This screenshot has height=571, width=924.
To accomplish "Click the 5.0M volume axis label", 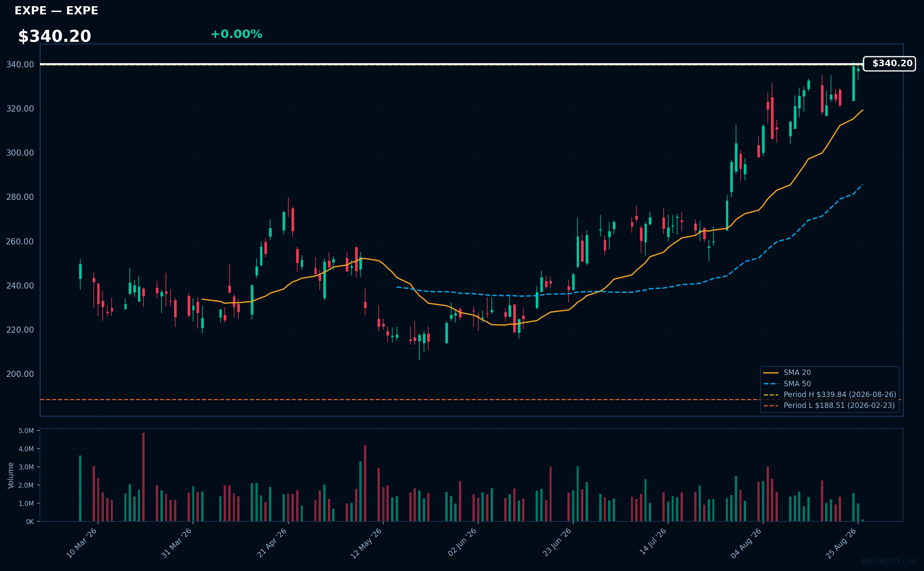I will [x=26, y=431].
